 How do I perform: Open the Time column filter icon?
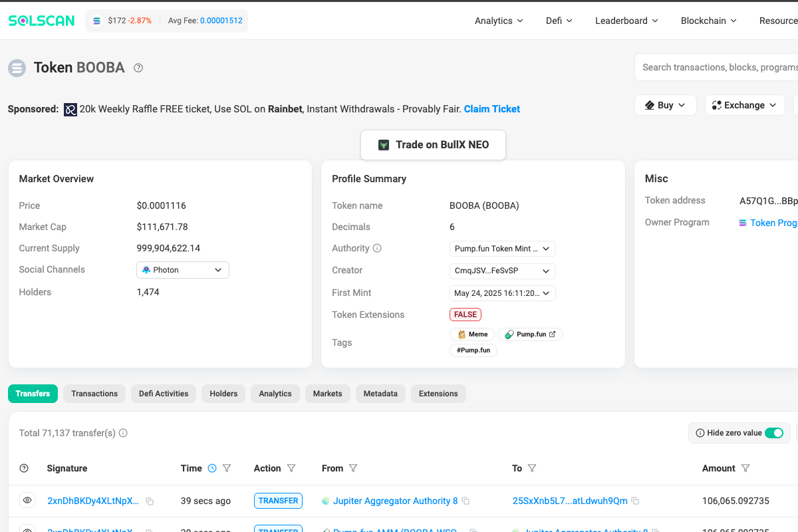tap(227, 468)
